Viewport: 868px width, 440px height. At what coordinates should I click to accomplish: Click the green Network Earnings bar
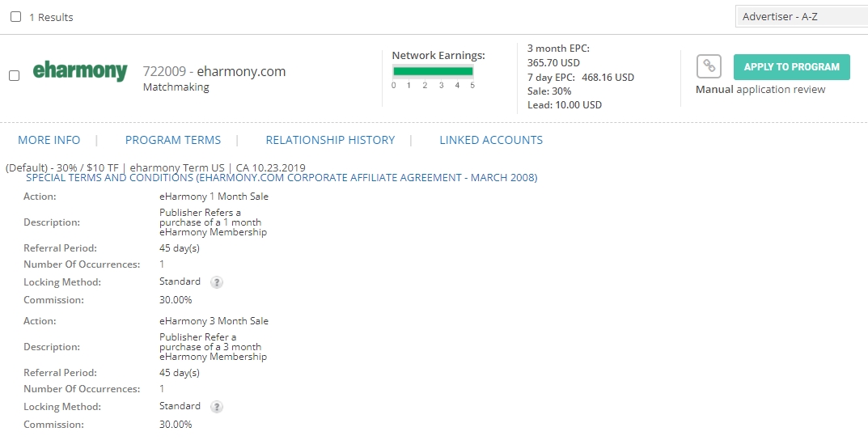(x=433, y=71)
